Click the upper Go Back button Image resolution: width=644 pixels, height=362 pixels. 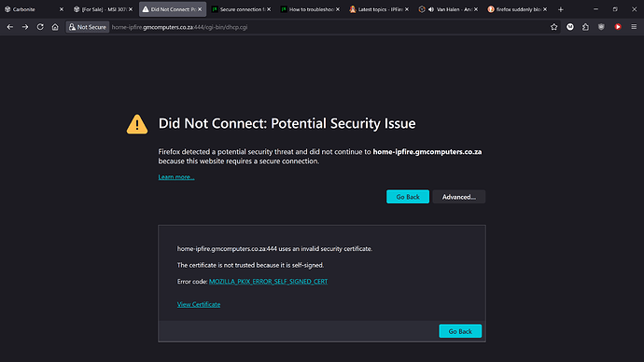pos(408,197)
